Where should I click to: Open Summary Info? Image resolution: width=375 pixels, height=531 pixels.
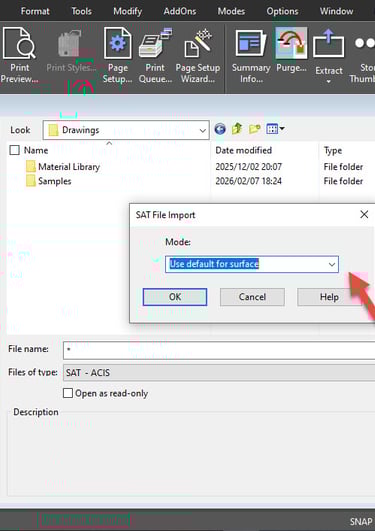(x=251, y=56)
